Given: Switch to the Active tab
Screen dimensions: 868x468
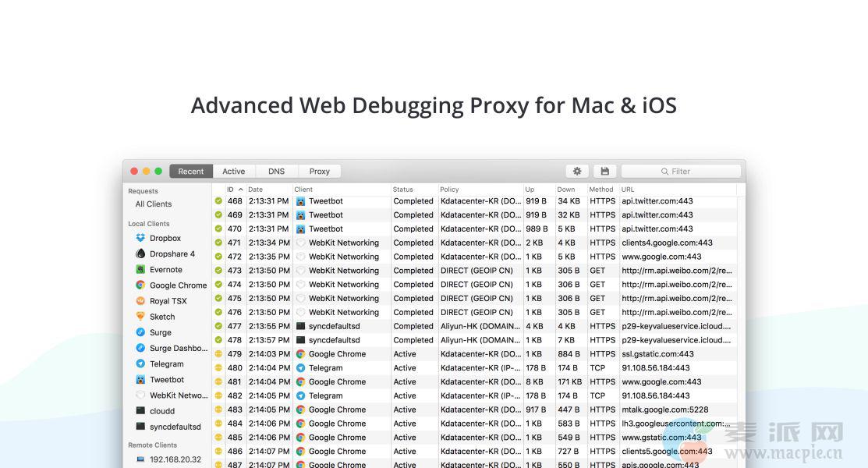Looking at the screenshot, I should click(233, 171).
